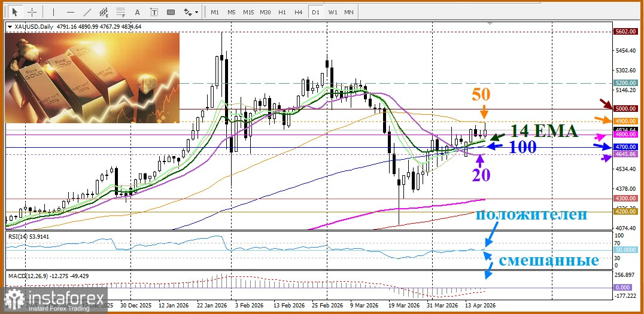
Task: Add text with the A tool
Action: pos(137,12)
